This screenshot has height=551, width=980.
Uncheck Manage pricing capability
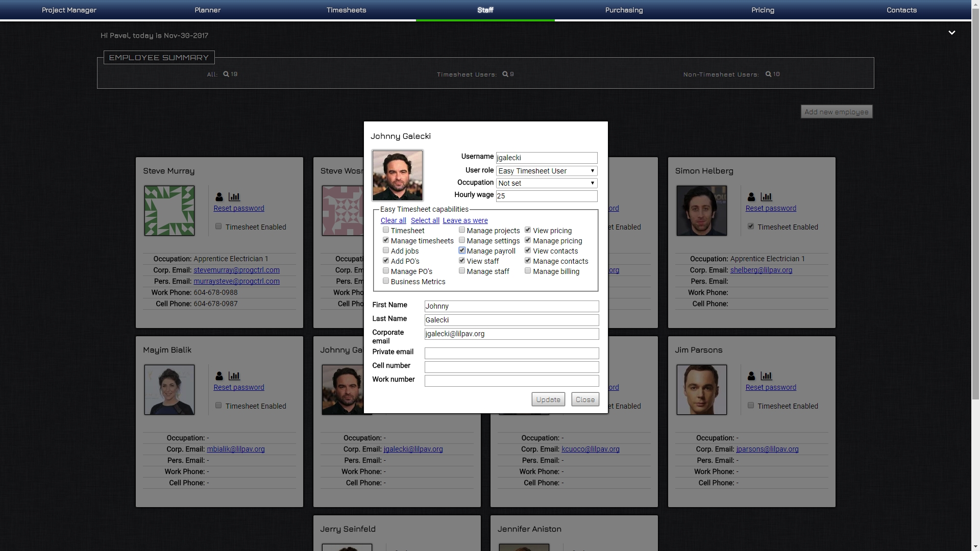528,240
